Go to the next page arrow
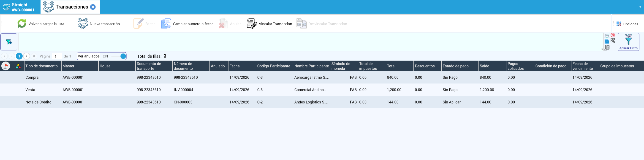Image resolution: width=644 pixels, height=160 pixels. click(27, 56)
